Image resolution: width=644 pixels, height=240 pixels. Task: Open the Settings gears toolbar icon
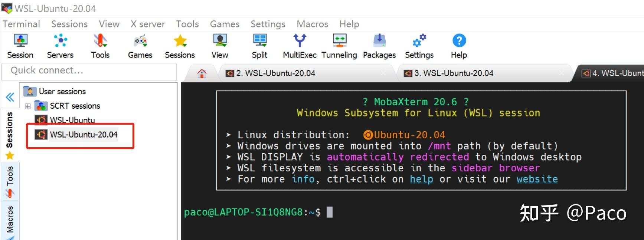pos(419,40)
